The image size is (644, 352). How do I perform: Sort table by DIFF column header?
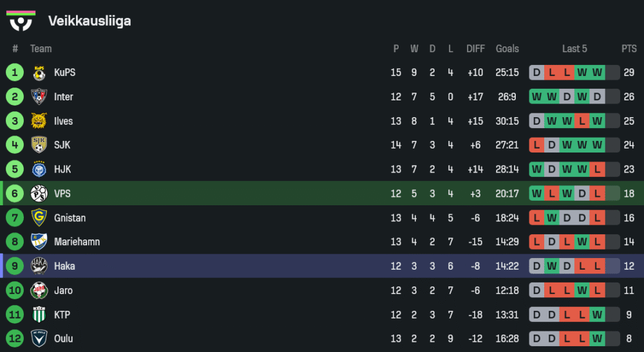tap(475, 49)
